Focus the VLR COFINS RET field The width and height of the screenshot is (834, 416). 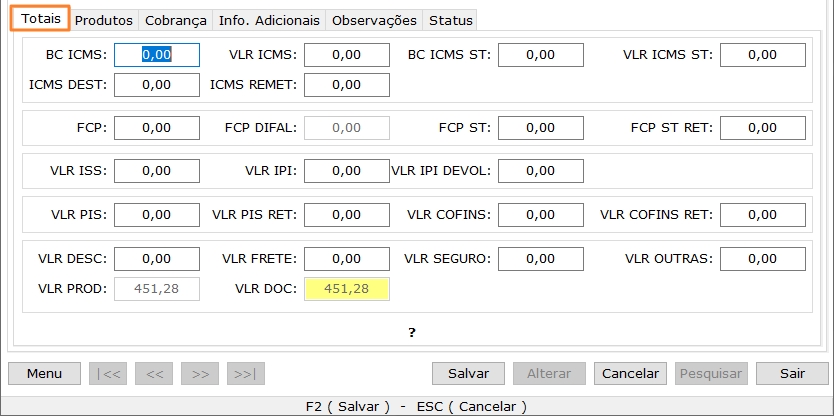coord(762,215)
